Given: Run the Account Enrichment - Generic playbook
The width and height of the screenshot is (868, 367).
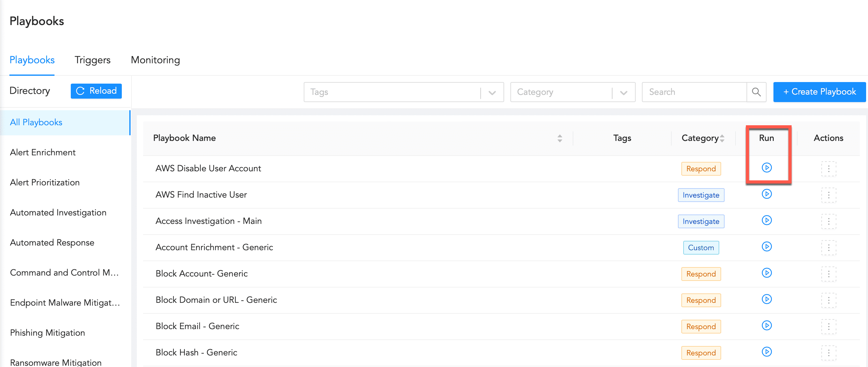Looking at the screenshot, I should [x=767, y=247].
